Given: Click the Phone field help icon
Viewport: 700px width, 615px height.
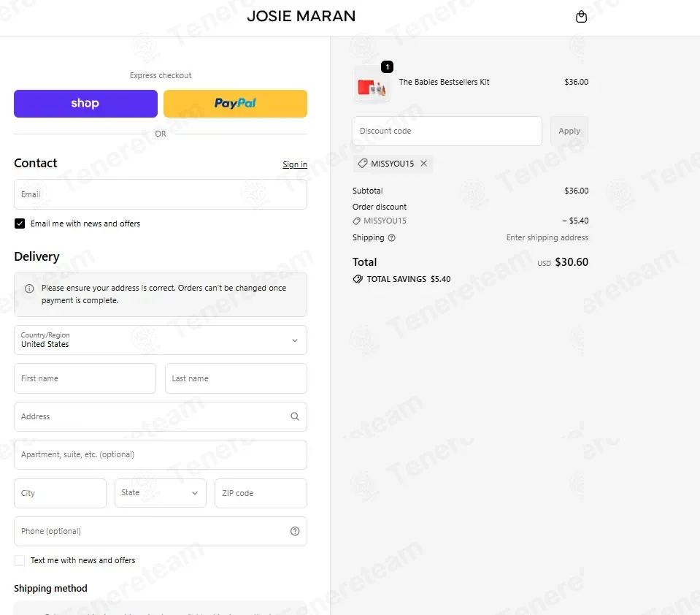Looking at the screenshot, I should tap(295, 531).
